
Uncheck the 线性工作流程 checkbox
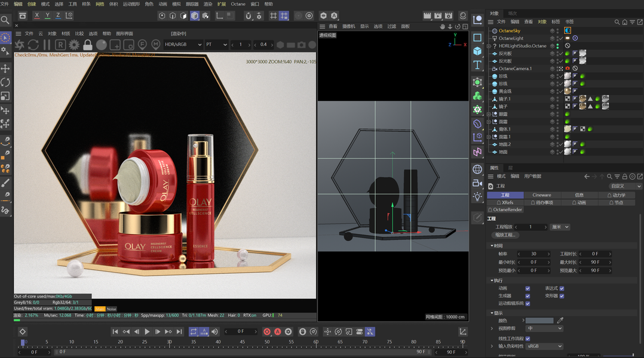tap(528, 339)
